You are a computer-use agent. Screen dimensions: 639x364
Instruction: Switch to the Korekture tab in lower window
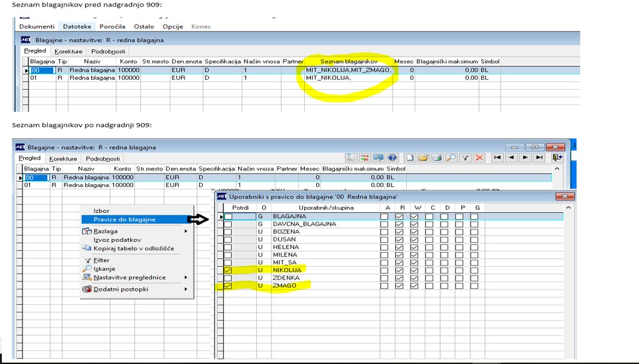tap(64, 158)
